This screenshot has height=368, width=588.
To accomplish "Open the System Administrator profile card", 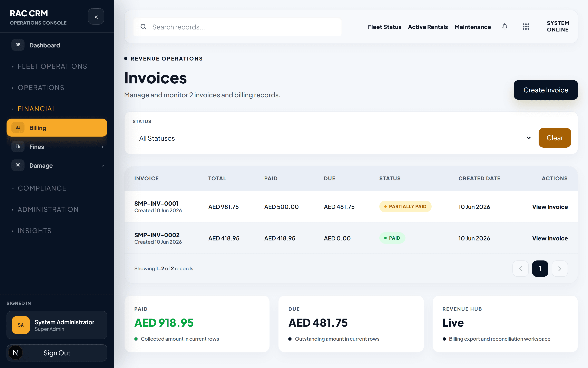I will (x=57, y=325).
